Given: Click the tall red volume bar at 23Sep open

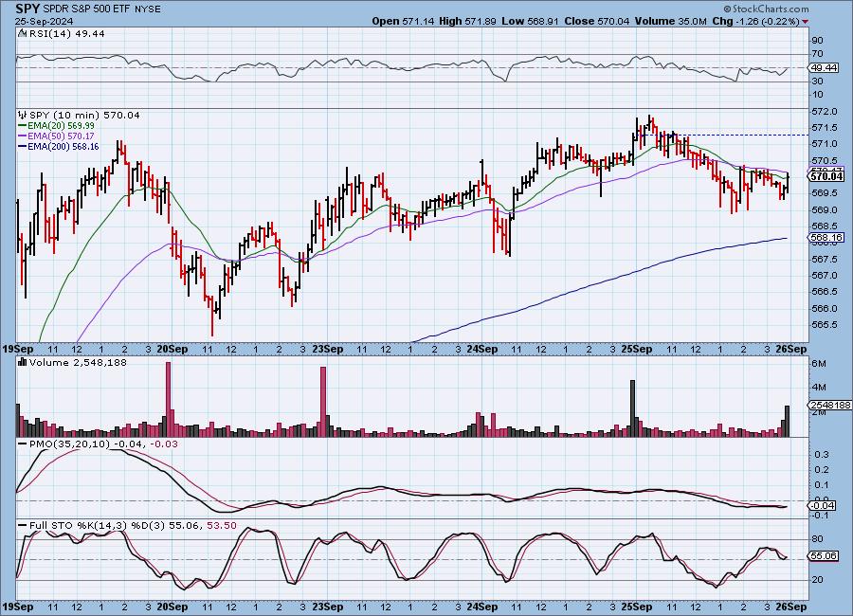Looking at the screenshot, I should pos(323,402).
